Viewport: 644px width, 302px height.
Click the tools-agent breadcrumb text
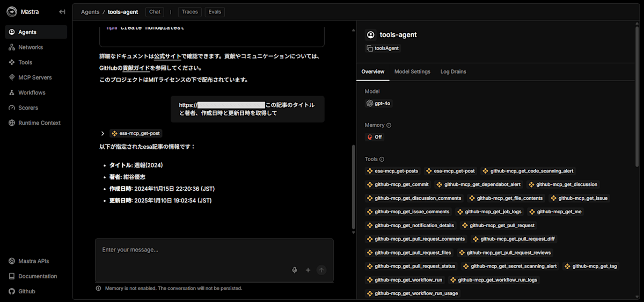[x=123, y=12]
